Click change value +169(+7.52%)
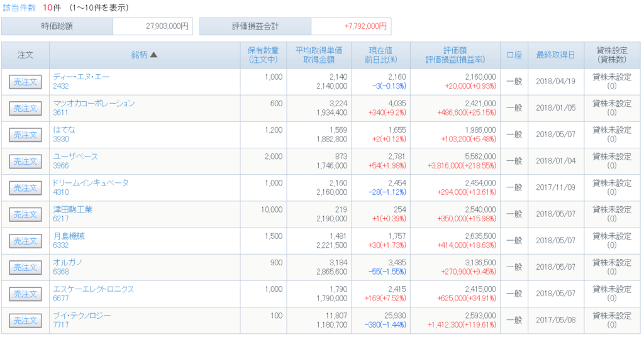The image size is (644, 337). [x=386, y=299]
